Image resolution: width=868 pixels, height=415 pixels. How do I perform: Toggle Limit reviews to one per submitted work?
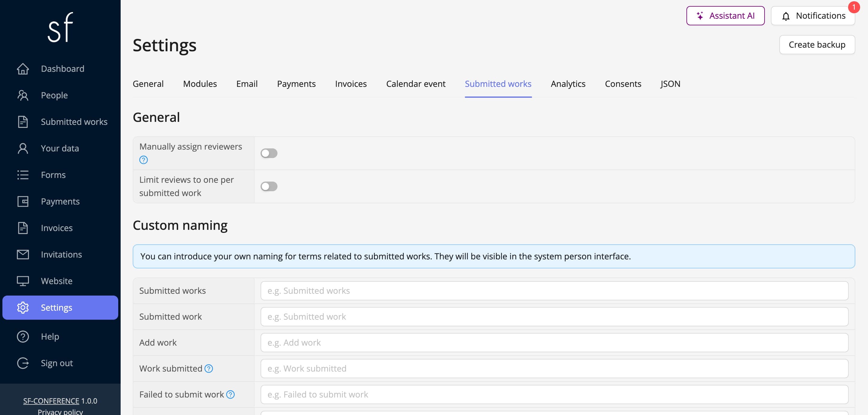click(x=269, y=186)
